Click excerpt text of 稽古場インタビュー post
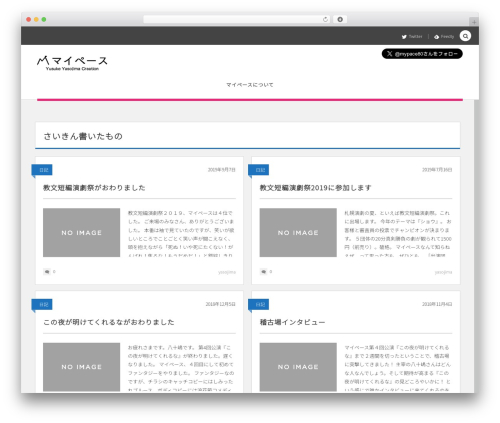 tap(398, 368)
